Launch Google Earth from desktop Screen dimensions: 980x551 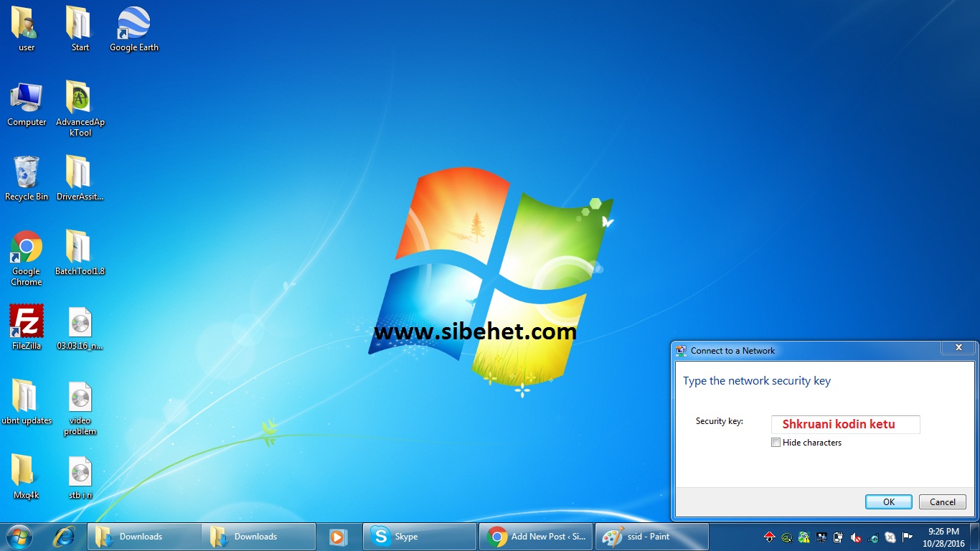tap(133, 29)
